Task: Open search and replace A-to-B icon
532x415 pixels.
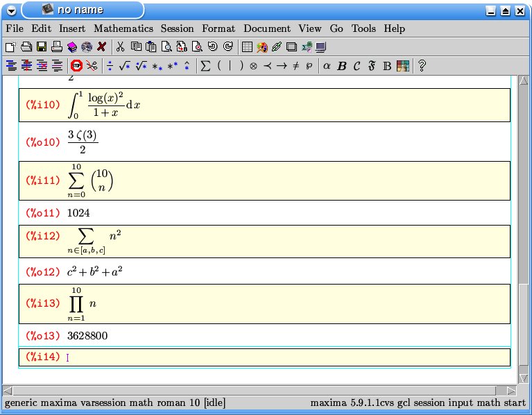Action: pyautogui.click(x=182, y=46)
